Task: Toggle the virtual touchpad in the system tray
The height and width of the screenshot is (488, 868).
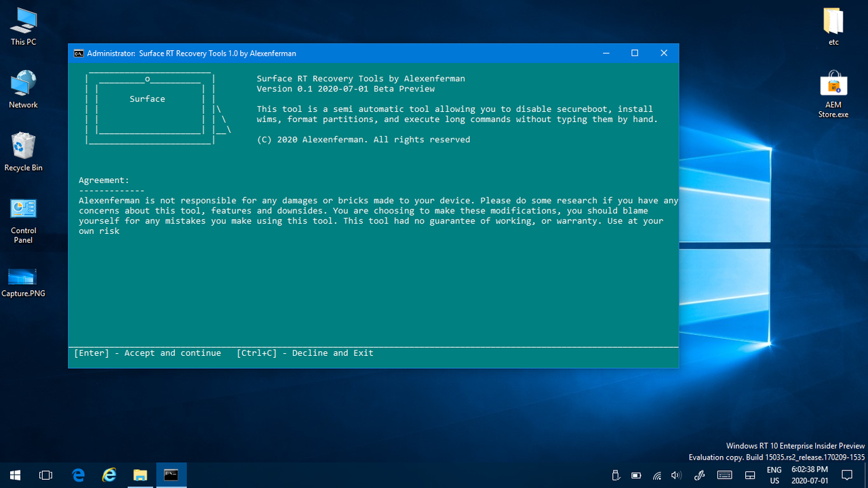Action: pyautogui.click(x=750, y=475)
